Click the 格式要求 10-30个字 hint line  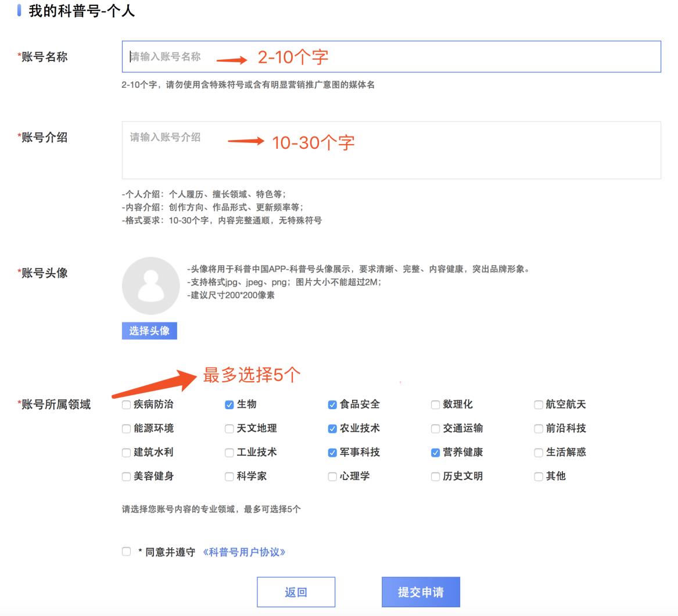pyautogui.click(x=222, y=221)
